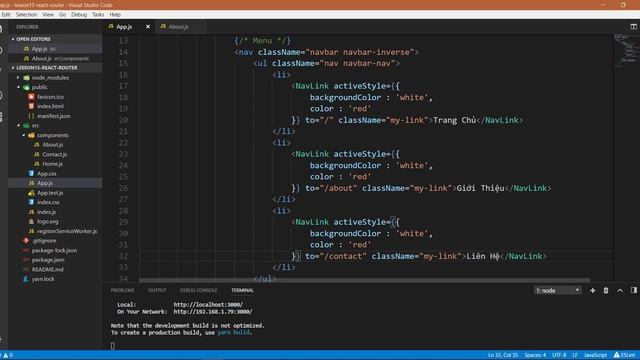640x360 pixels.
Task: Click the panel layout icon beside the up chevron
Action: [633, 290]
